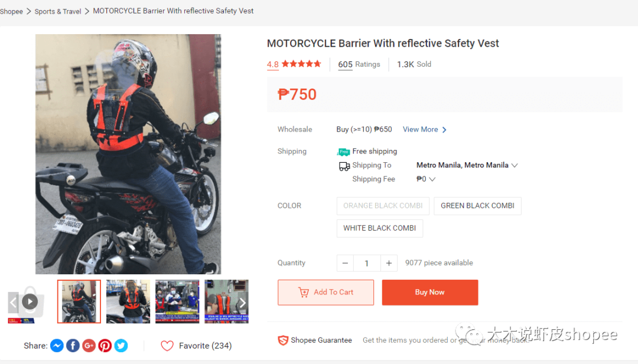
Task: Share product on Facebook
Action: coord(73,346)
